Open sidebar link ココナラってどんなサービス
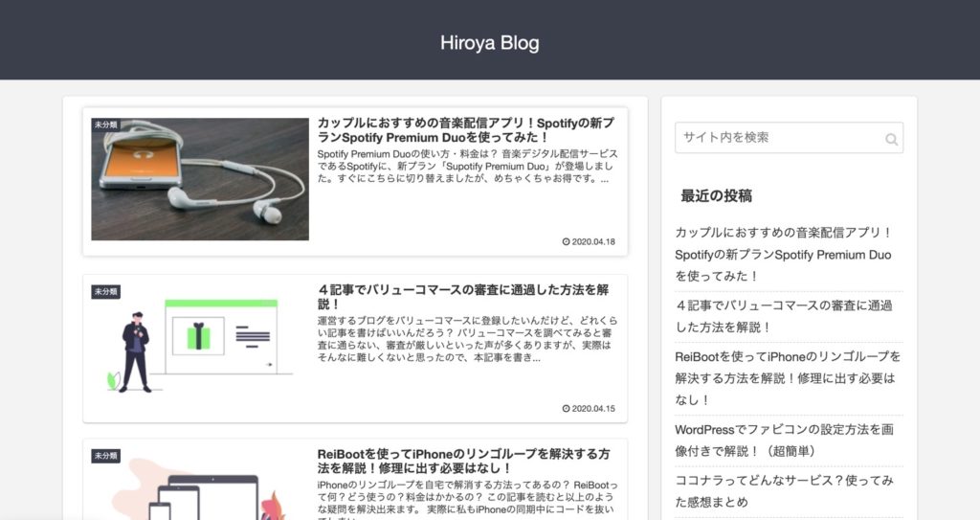 [785, 491]
